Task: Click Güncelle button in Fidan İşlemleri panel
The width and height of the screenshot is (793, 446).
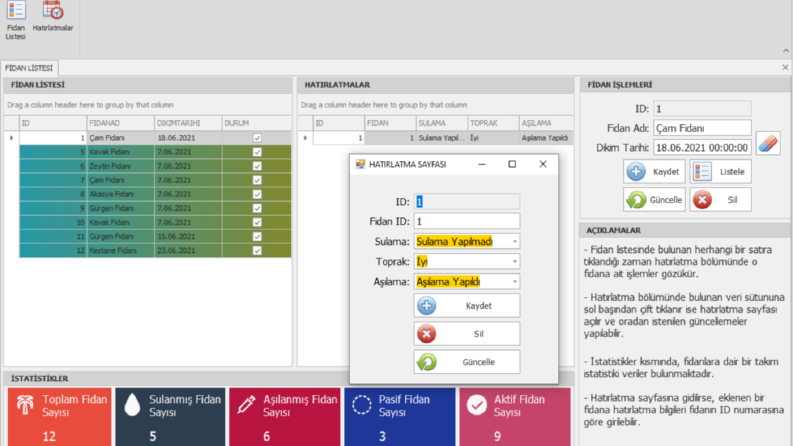Action: click(x=654, y=200)
